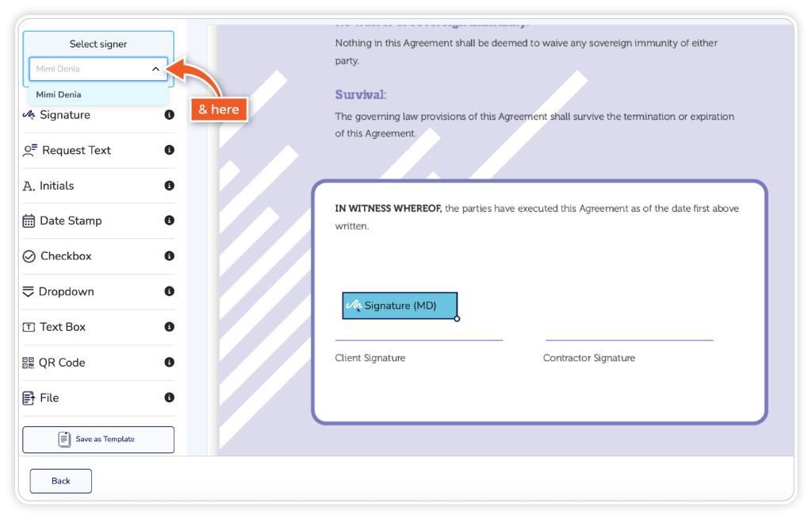Pick the Initials field tool

click(x=56, y=186)
